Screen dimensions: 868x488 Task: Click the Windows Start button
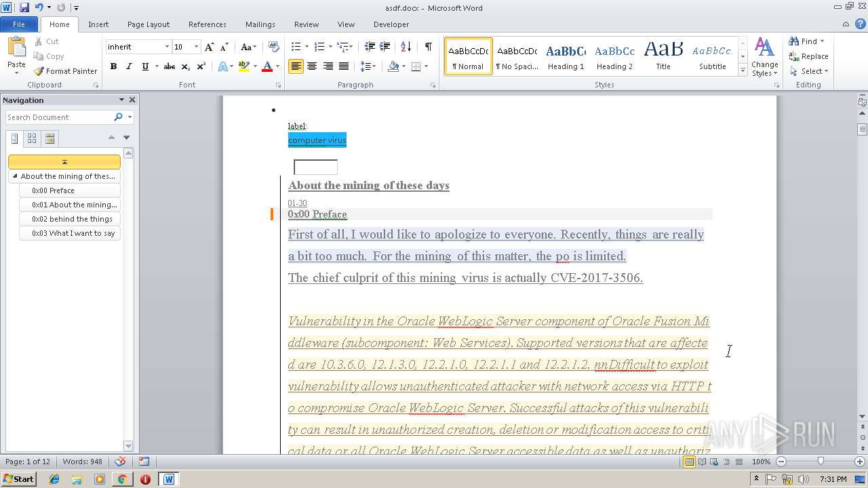click(x=18, y=479)
